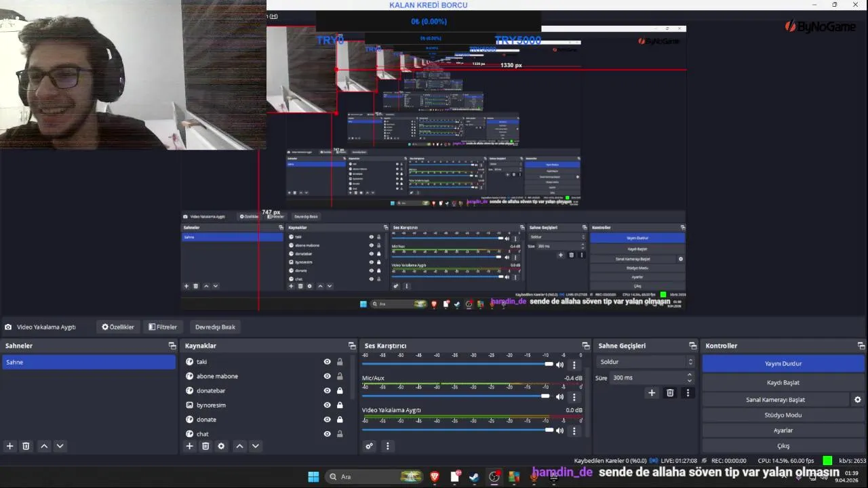The width and height of the screenshot is (868, 488).
Task: Hide the abone mabone source
Action: tap(328, 376)
